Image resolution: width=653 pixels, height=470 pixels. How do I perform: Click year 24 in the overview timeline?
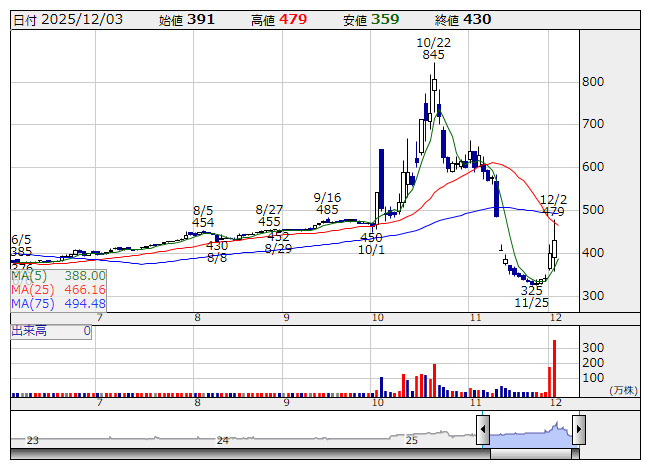(223, 440)
